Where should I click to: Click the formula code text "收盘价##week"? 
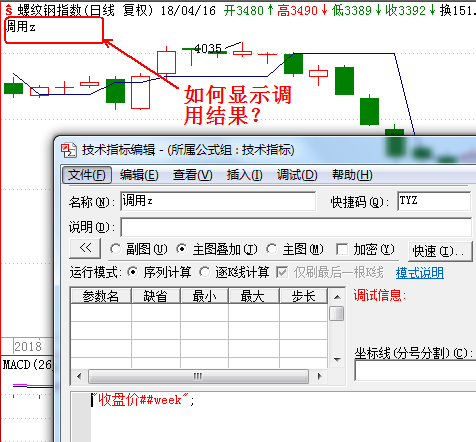click(x=140, y=400)
